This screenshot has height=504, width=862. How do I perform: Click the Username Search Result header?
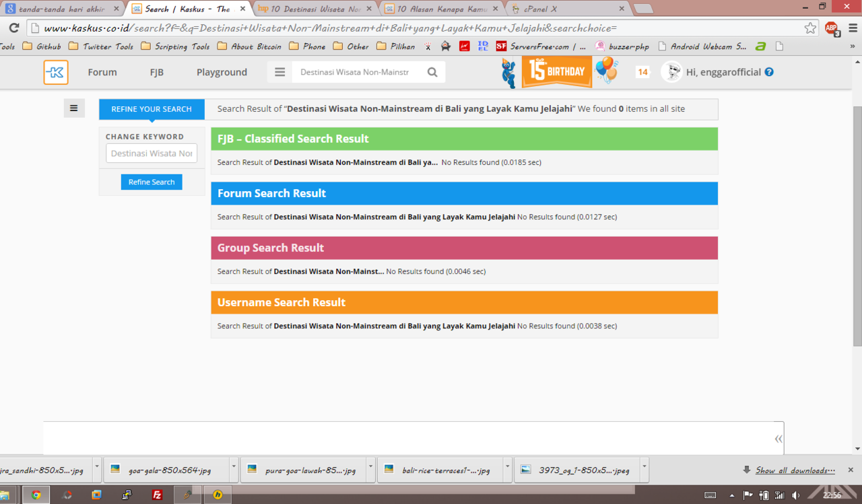pos(464,302)
